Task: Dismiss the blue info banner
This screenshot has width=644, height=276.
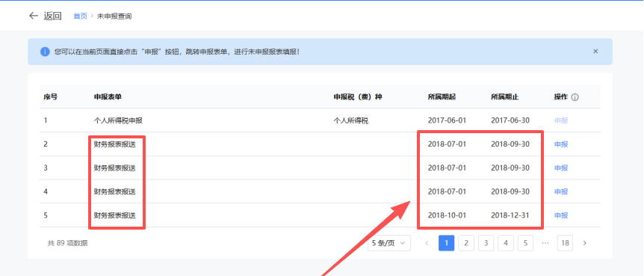Action: tap(595, 52)
